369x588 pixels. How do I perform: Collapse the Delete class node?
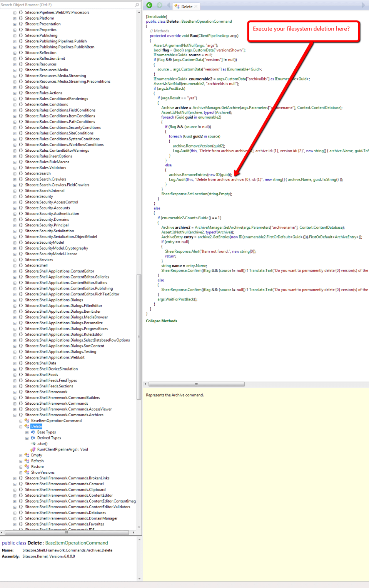click(x=20, y=427)
